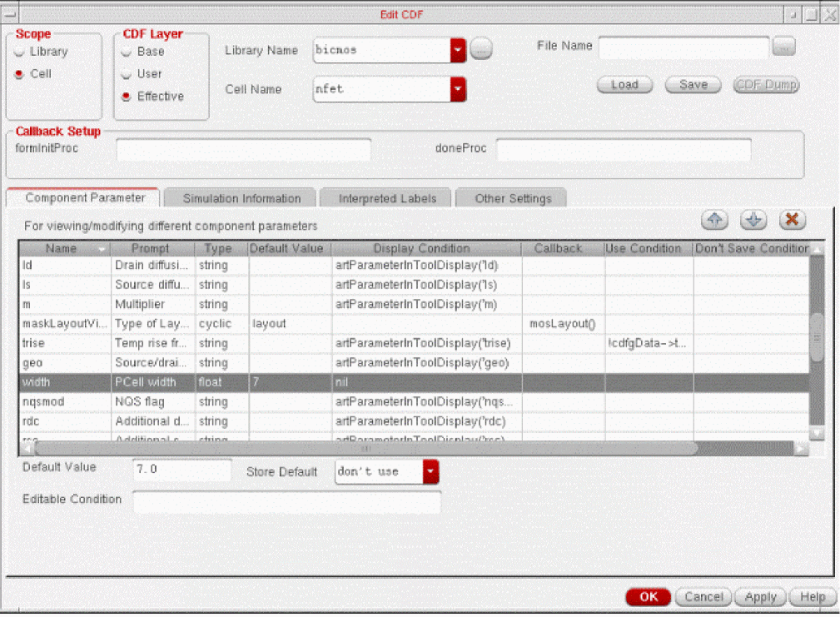
Task: Click the browse button next to File Name
Action: [783, 47]
